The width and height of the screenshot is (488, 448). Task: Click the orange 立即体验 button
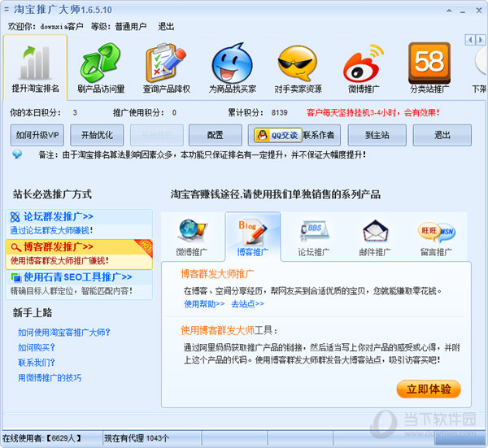[x=429, y=389]
